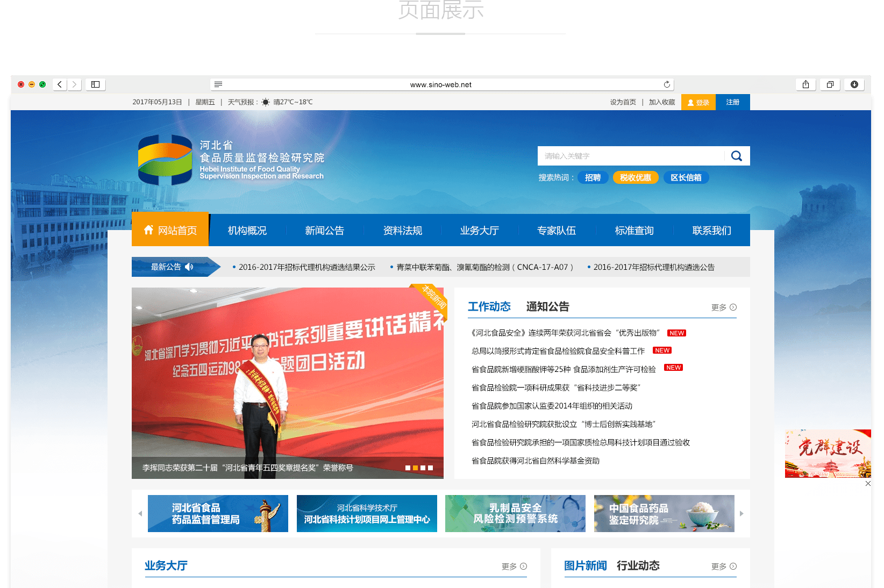
Task: Switch to 工作动态 tab
Action: click(489, 306)
